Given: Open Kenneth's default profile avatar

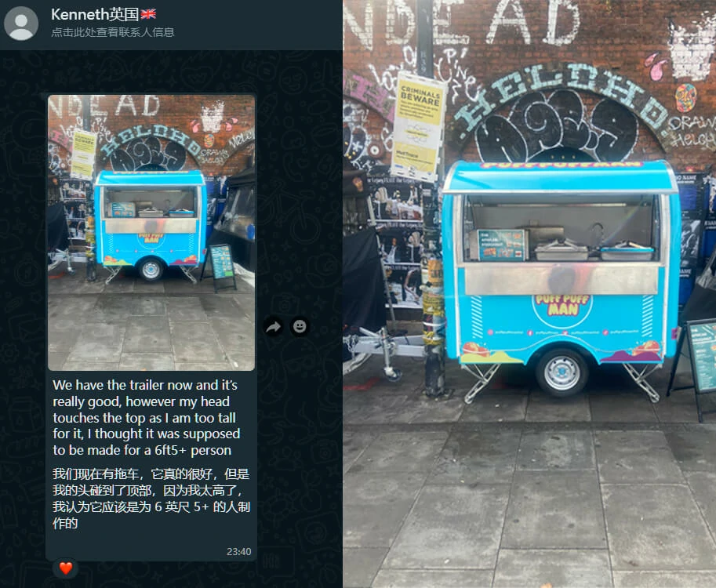Looking at the screenshot, I should [x=21, y=24].
